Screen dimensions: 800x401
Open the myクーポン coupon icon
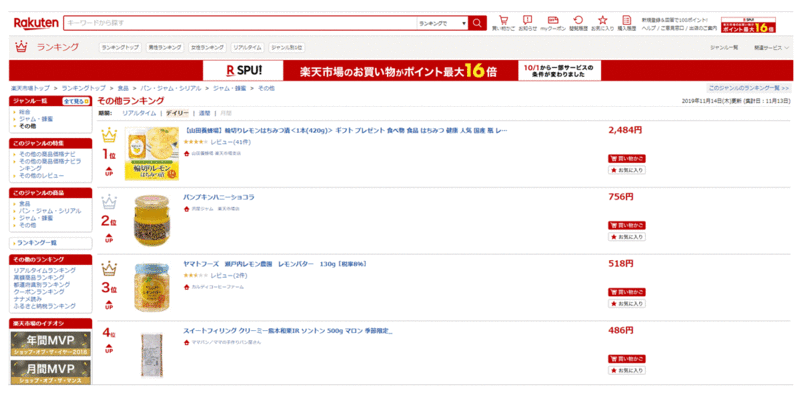coord(553,22)
